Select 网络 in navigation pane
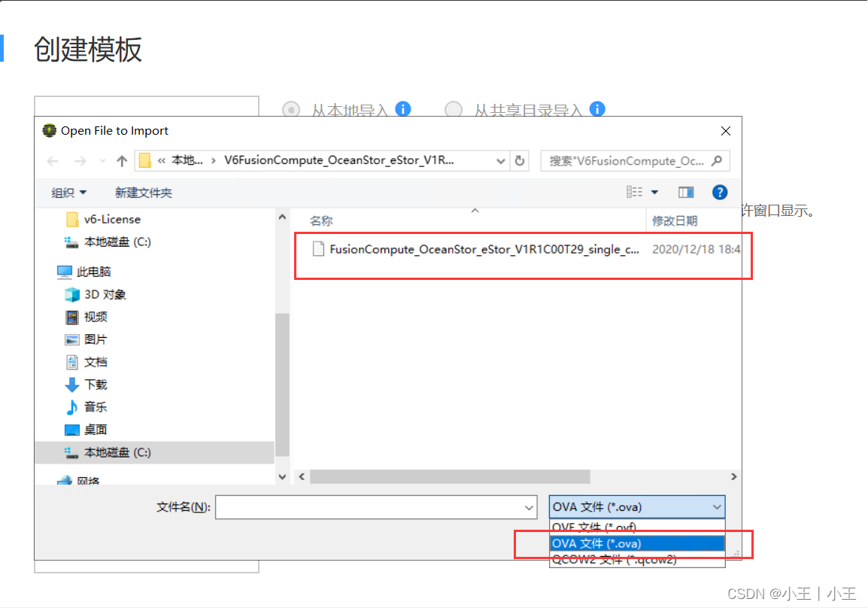 point(79,480)
